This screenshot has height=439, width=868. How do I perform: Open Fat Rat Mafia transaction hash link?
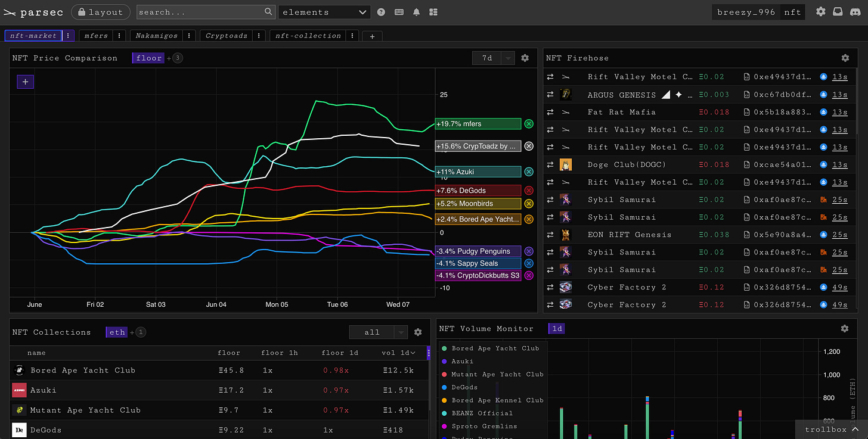(783, 112)
